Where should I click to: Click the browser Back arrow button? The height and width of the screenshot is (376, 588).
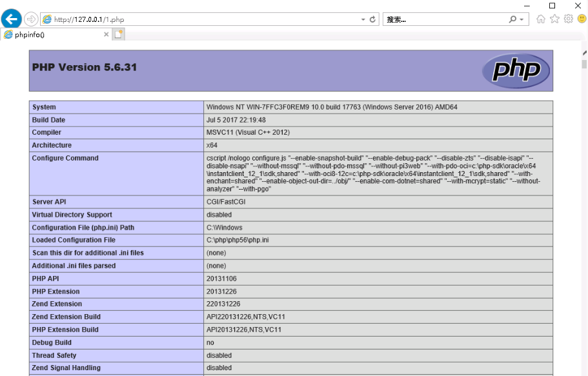tap(11, 19)
